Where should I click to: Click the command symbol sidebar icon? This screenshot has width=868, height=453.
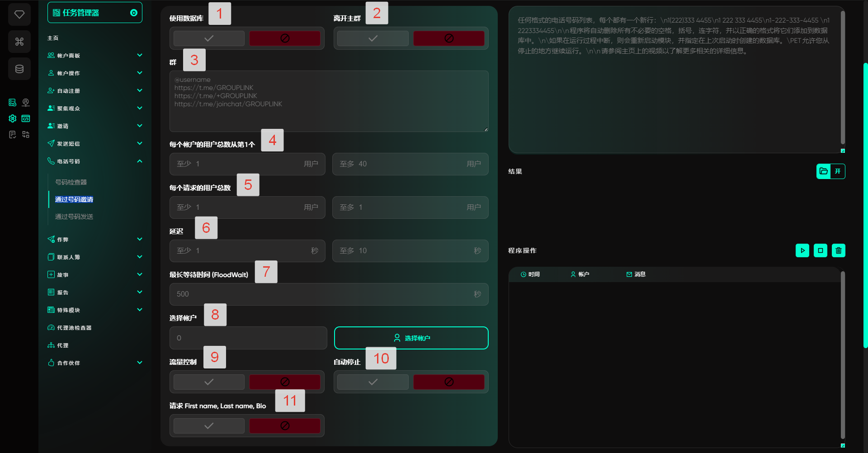(19, 42)
